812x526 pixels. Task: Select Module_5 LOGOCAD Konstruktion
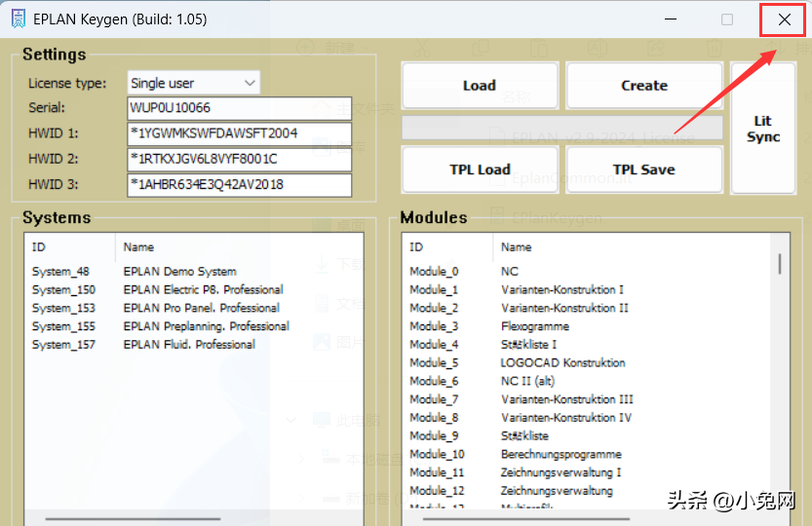tap(562, 362)
